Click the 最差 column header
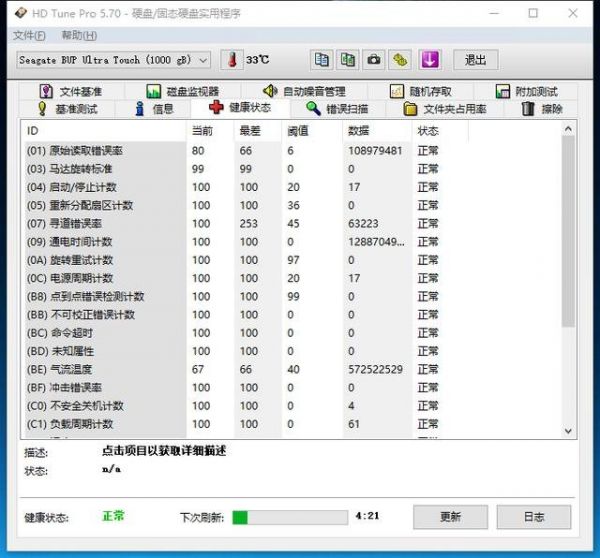The image size is (600, 558). coord(257,131)
